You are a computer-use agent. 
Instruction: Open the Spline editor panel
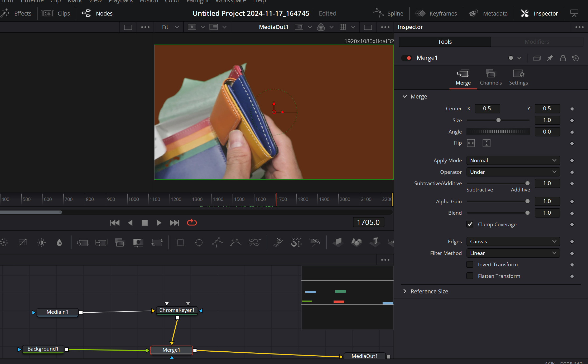coord(389,13)
